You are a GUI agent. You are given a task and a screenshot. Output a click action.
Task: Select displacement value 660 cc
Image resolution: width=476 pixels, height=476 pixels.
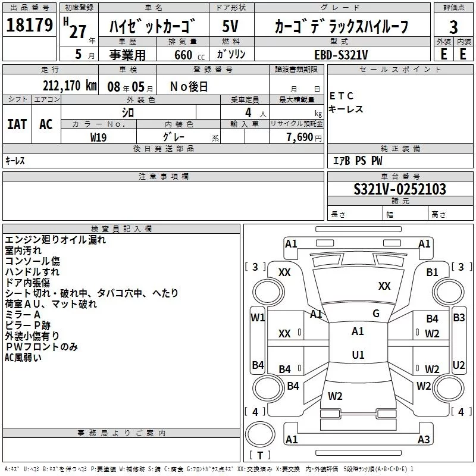click(190, 55)
